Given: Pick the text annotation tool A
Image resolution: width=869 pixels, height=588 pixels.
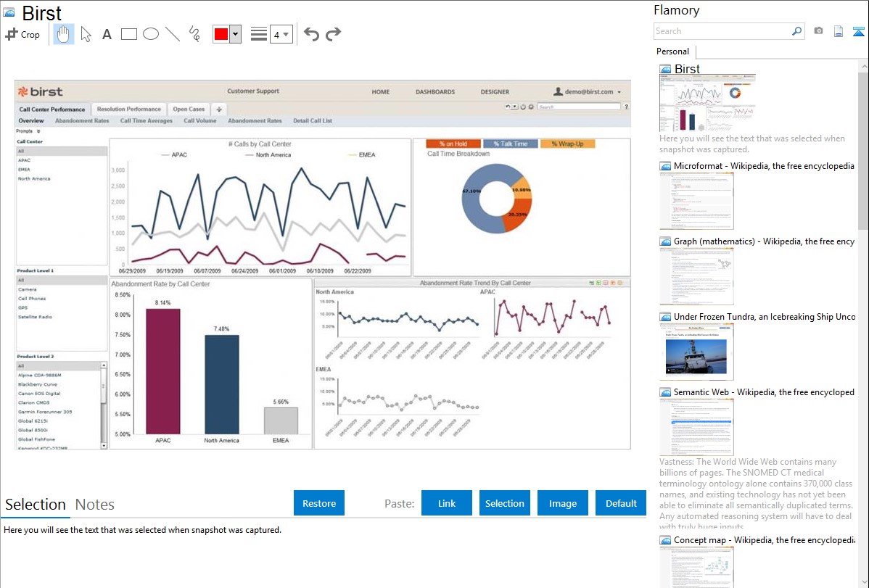Looking at the screenshot, I should (x=107, y=34).
